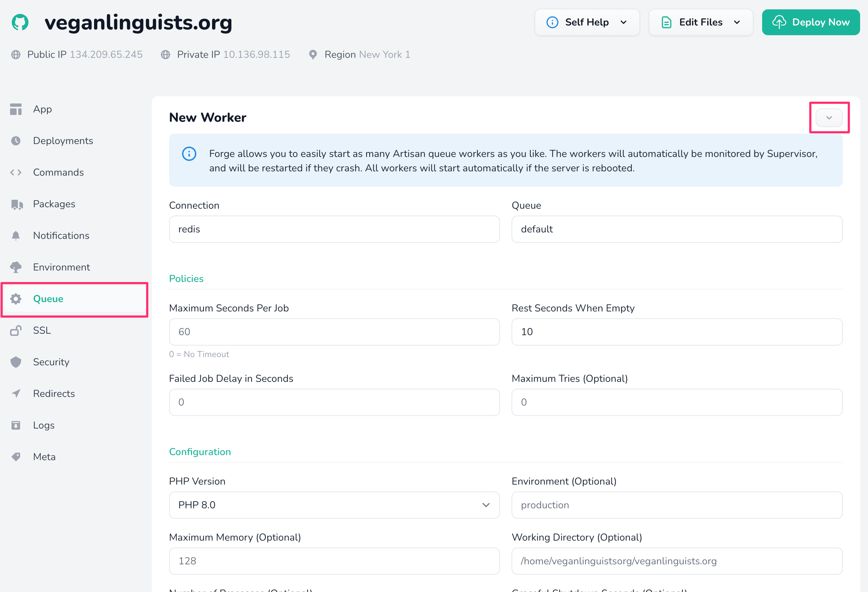This screenshot has width=868, height=592.
Task: Focus the Connection input field
Action: [334, 229]
